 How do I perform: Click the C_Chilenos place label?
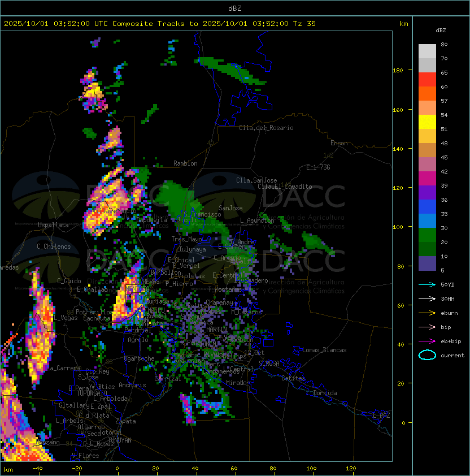[54, 246]
